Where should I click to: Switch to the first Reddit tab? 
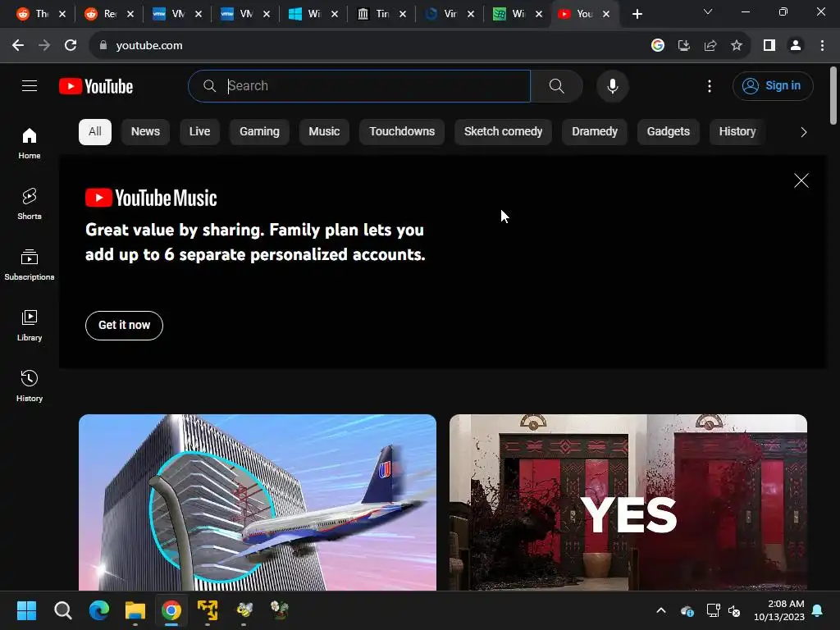41,14
